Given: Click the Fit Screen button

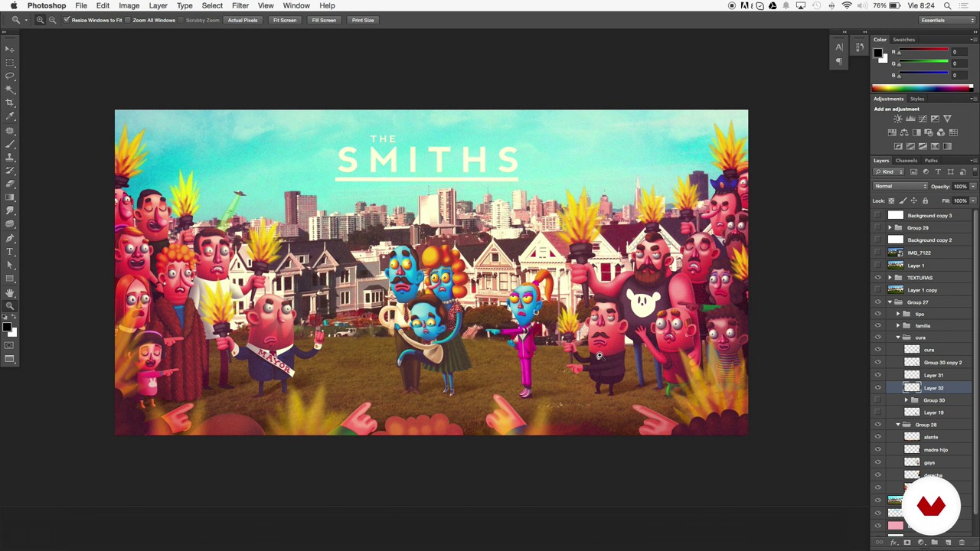Looking at the screenshot, I should tap(285, 20).
